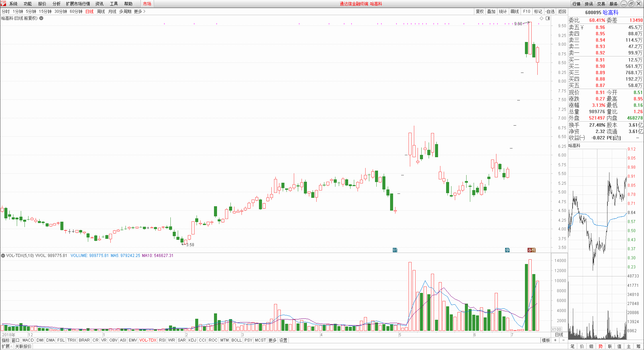The width and height of the screenshot is (644, 350).
Task: Click the 行情 button at top right
Action: pyautogui.click(x=577, y=4)
